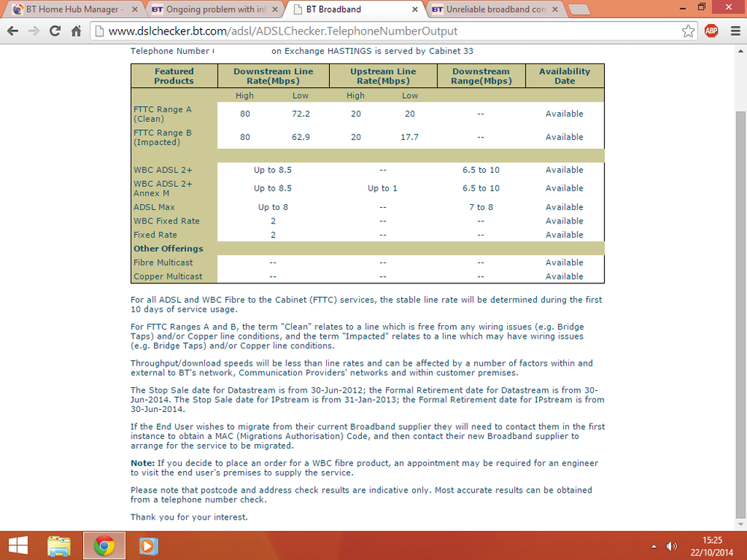Image resolution: width=747 pixels, height=560 pixels.
Task: Open the Windows Start button
Action: [18, 546]
